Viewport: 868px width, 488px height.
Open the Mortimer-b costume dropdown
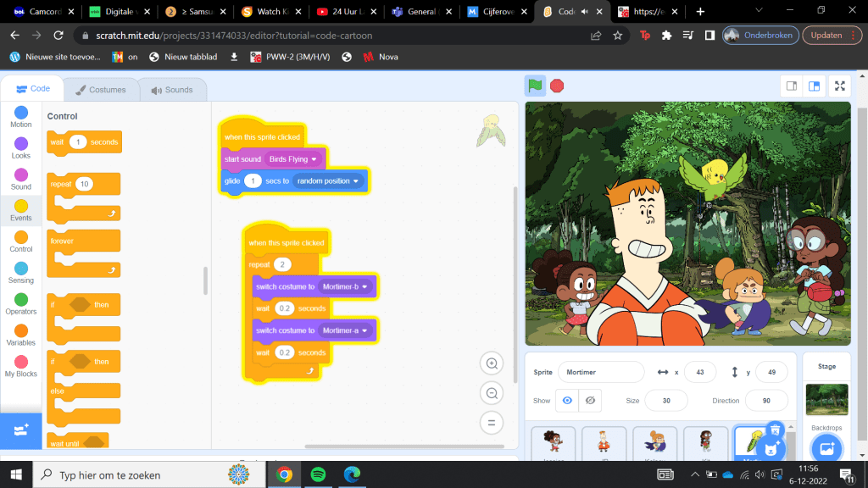(x=364, y=287)
